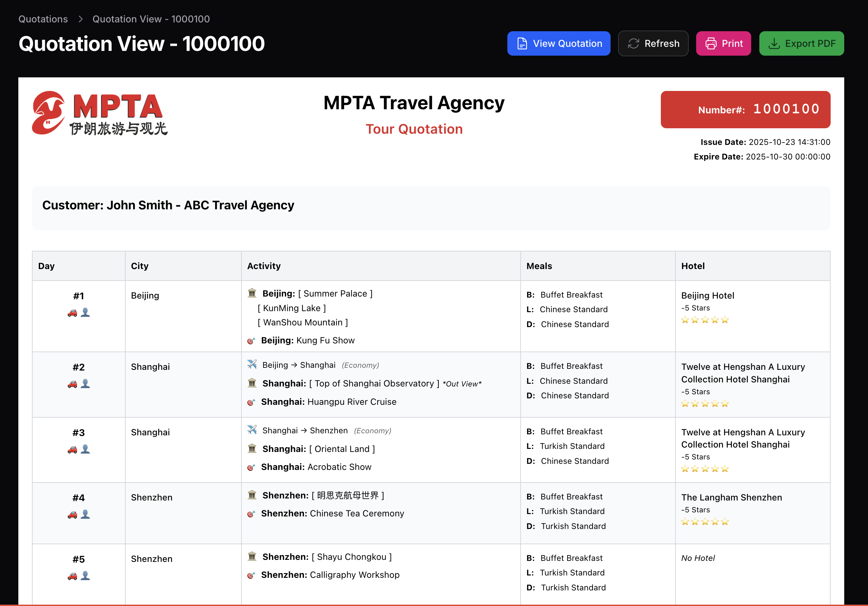Click the car icon under day #5
Screen dimensions: 868x606
pyautogui.click(x=72, y=576)
